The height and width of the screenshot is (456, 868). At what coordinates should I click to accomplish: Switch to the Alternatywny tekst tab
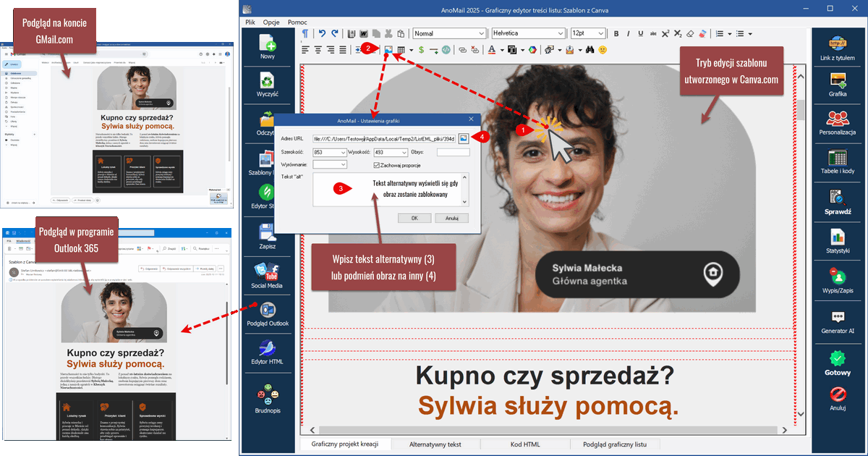(x=435, y=444)
